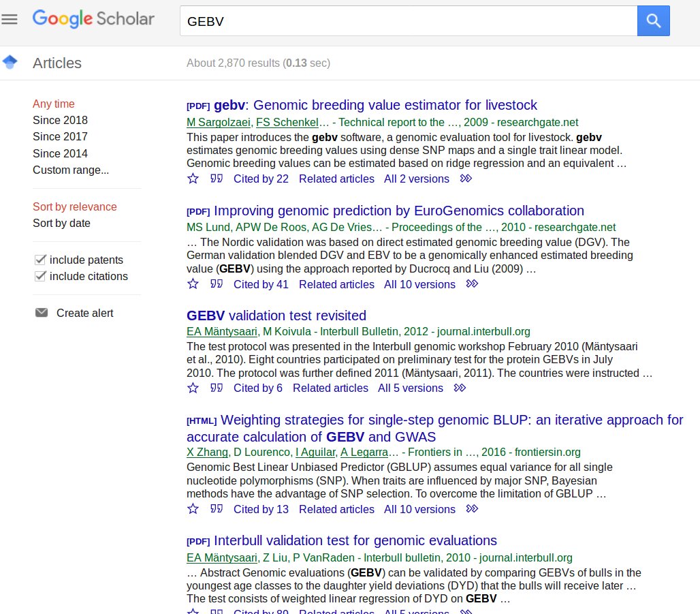The width and height of the screenshot is (700, 614).
Task: Click 'All 10 versions' under Weighting strategies result
Action: (x=419, y=509)
